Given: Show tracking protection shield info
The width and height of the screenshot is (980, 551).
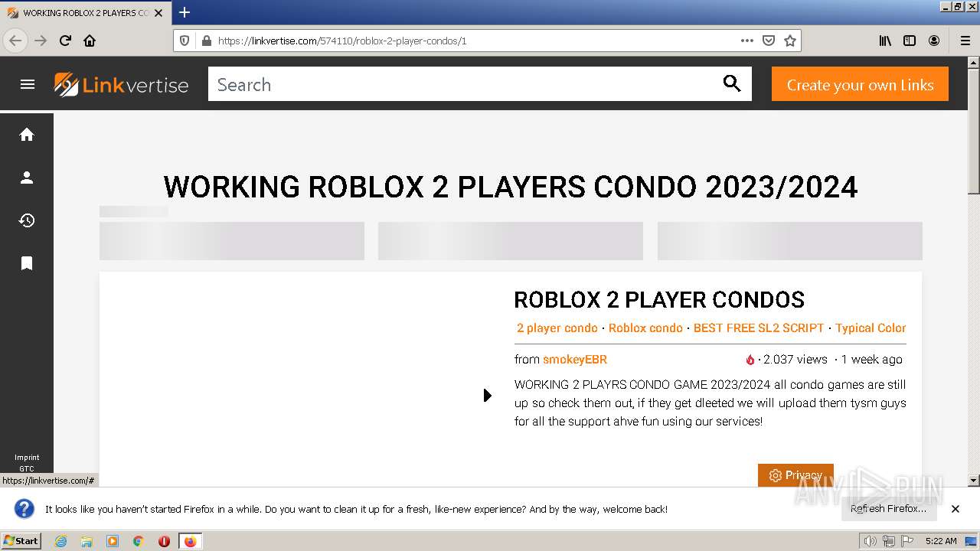Looking at the screenshot, I should [x=185, y=41].
